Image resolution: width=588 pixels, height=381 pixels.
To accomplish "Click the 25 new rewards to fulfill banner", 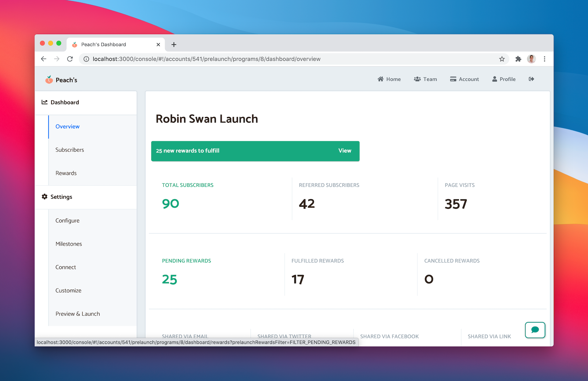I will (255, 151).
